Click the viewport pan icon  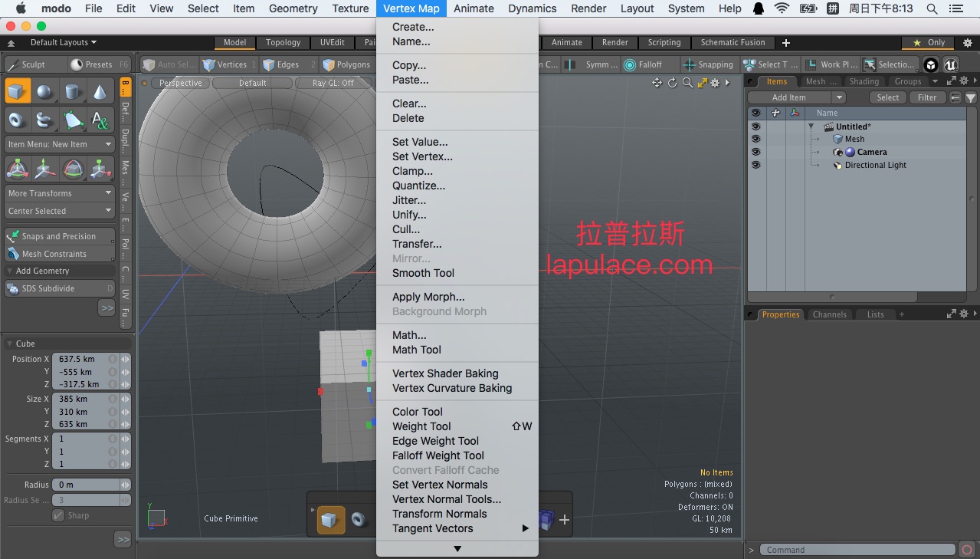click(657, 83)
